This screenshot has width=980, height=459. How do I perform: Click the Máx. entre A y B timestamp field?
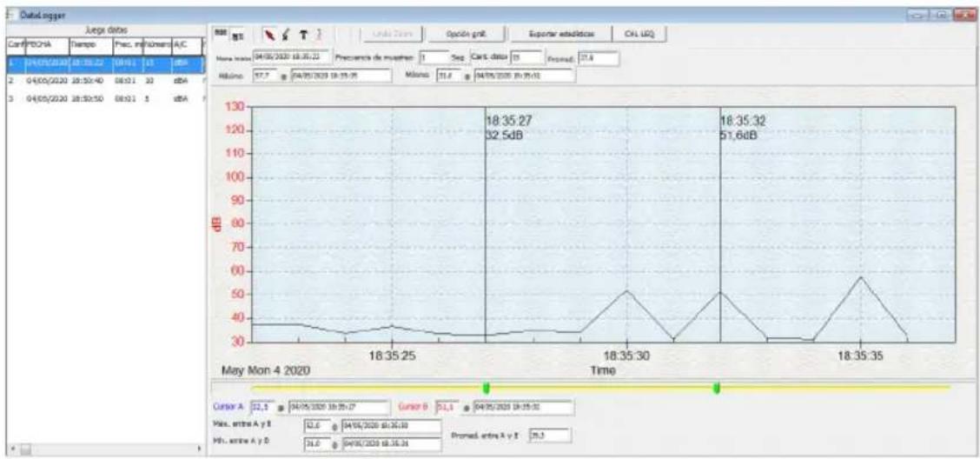(x=391, y=427)
